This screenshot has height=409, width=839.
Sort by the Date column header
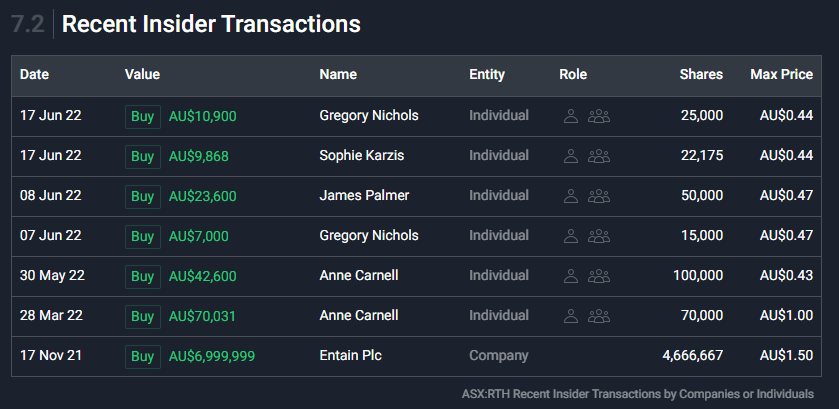pos(34,74)
